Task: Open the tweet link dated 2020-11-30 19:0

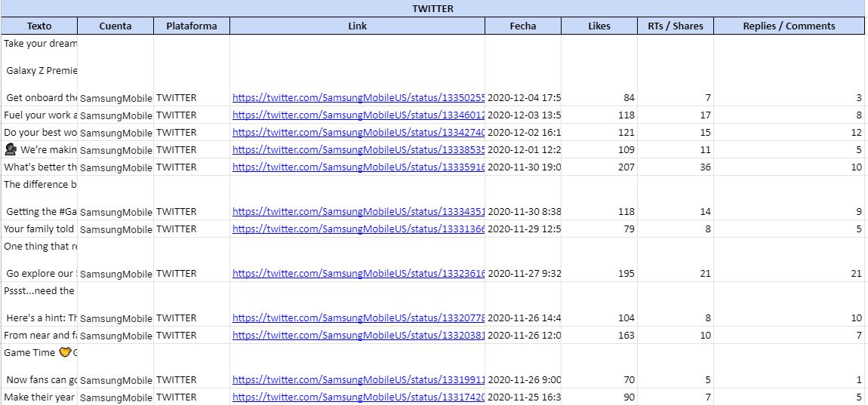Action: tap(358, 167)
